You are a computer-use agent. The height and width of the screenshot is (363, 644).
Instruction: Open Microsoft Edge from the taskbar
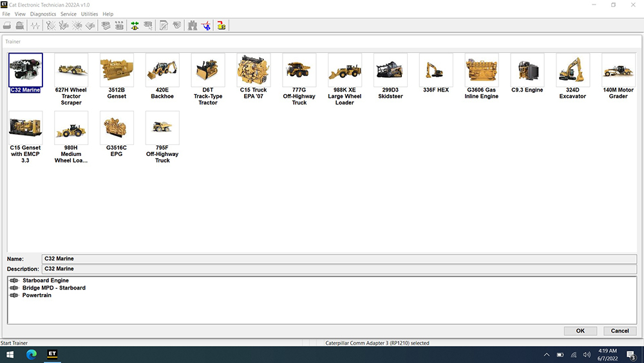coord(31,355)
